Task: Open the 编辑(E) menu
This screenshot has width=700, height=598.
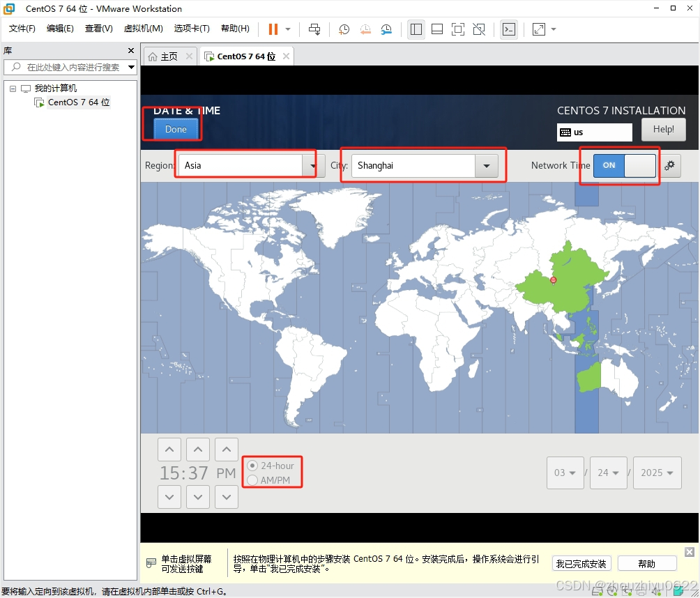Action: click(x=60, y=29)
